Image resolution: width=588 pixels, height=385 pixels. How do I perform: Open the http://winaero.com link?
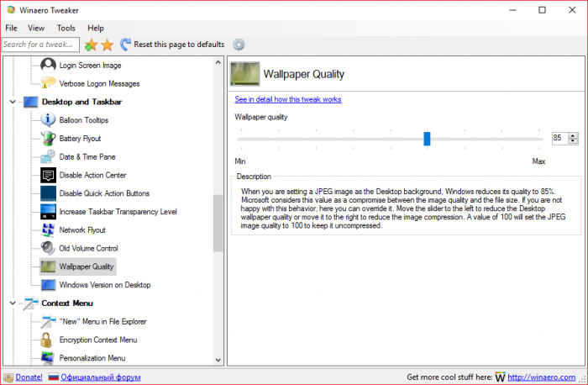[542, 377]
